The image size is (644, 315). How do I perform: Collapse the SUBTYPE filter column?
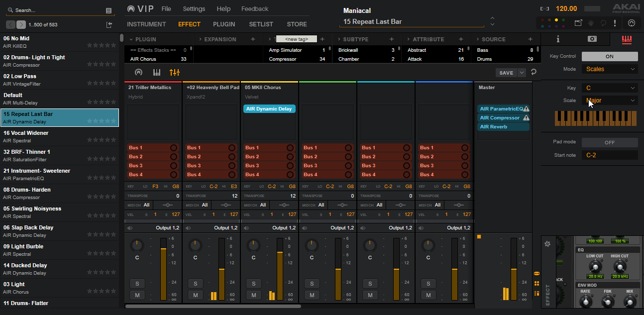(339, 39)
